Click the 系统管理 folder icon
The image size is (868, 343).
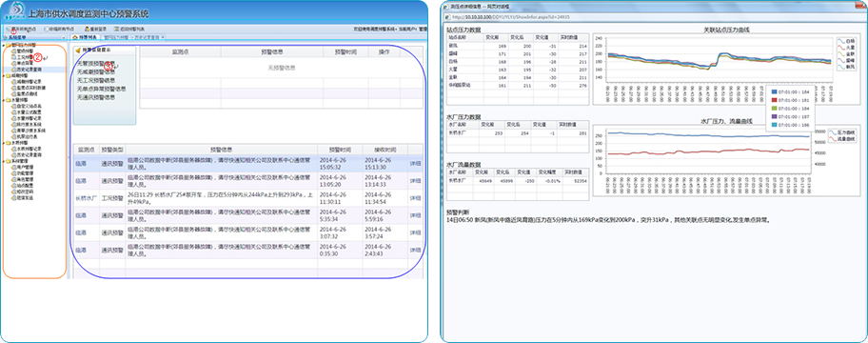9,161
